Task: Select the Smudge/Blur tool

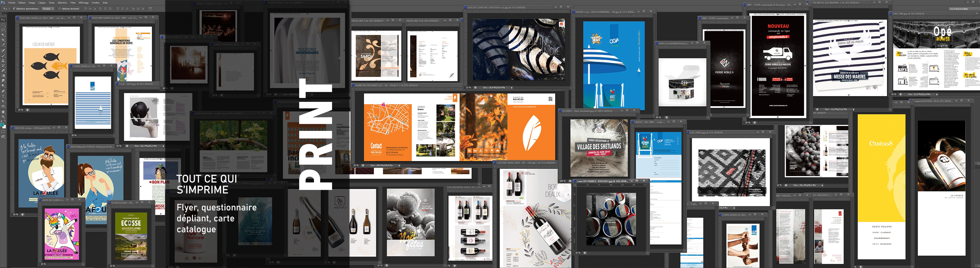Action: [3, 81]
